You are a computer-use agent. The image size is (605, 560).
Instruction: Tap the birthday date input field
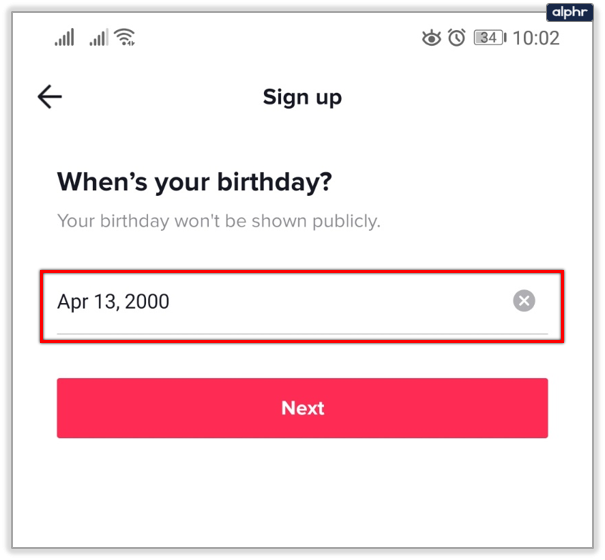coord(280,301)
